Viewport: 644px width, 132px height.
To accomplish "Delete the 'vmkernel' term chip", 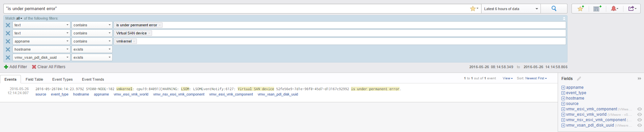I will pyautogui.click(x=134, y=42).
